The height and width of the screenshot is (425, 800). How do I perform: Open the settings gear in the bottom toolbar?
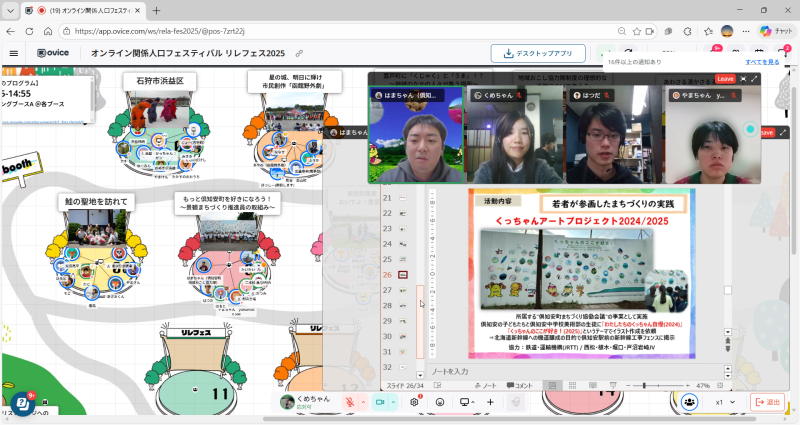tap(415, 402)
